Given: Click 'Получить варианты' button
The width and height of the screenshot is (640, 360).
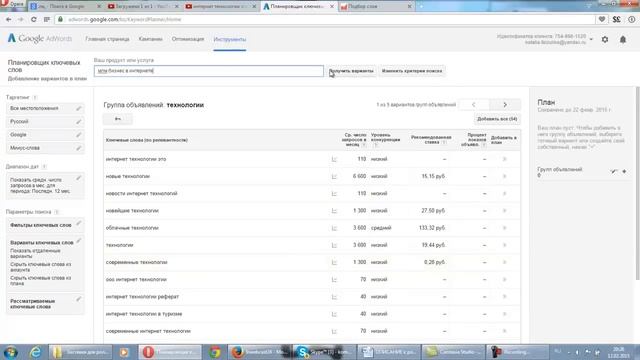Looking at the screenshot, I should pos(351,71).
